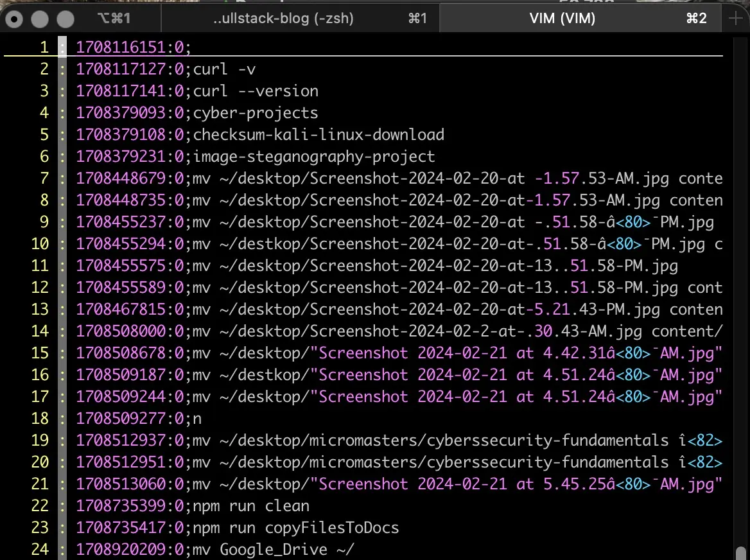Select the VIM (VIM) tab

click(580, 18)
